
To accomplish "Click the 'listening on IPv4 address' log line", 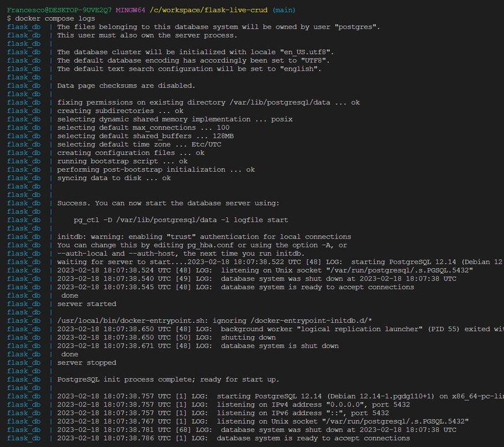I will [x=234, y=405].
